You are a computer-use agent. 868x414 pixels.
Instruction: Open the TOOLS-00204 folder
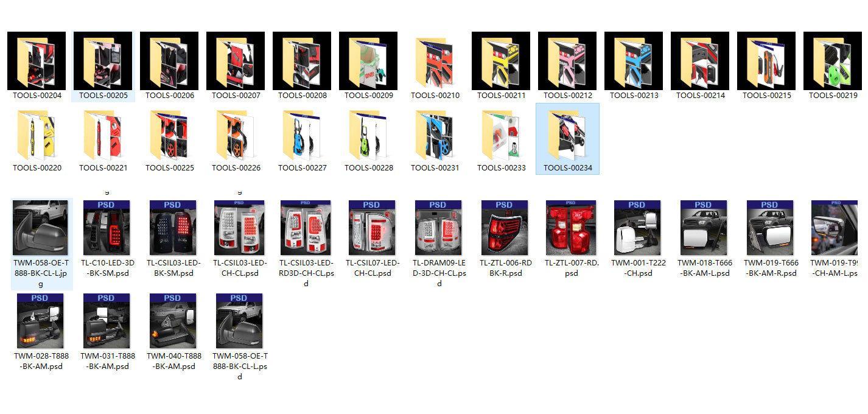tap(37, 61)
